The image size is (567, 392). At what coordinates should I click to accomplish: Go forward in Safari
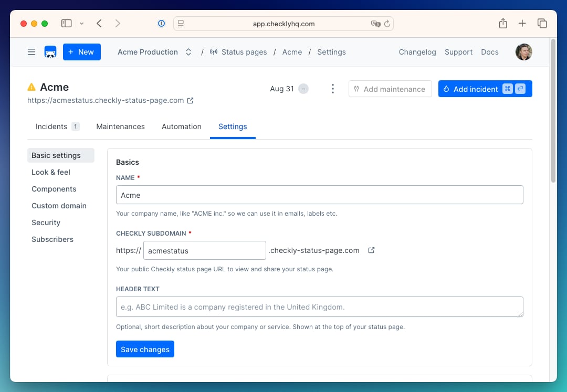(x=118, y=24)
